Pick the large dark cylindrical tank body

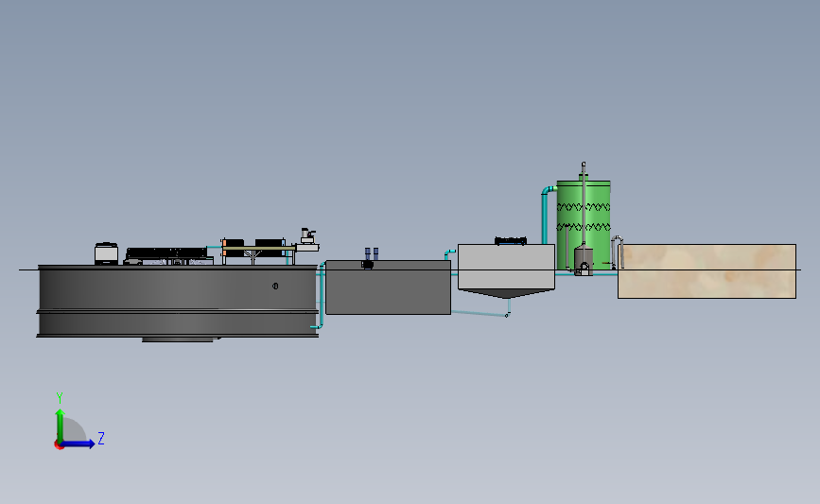pyautogui.click(x=178, y=301)
